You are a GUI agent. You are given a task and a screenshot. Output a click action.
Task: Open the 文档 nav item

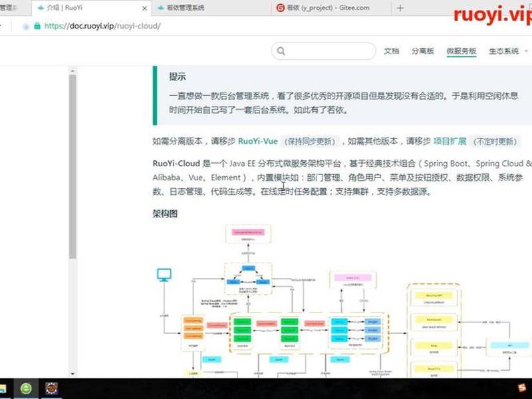[391, 51]
